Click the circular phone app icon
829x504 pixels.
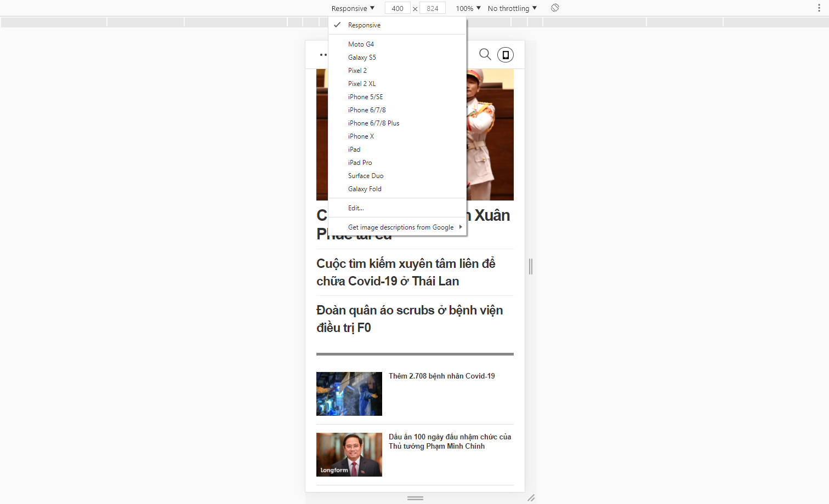click(x=506, y=55)
